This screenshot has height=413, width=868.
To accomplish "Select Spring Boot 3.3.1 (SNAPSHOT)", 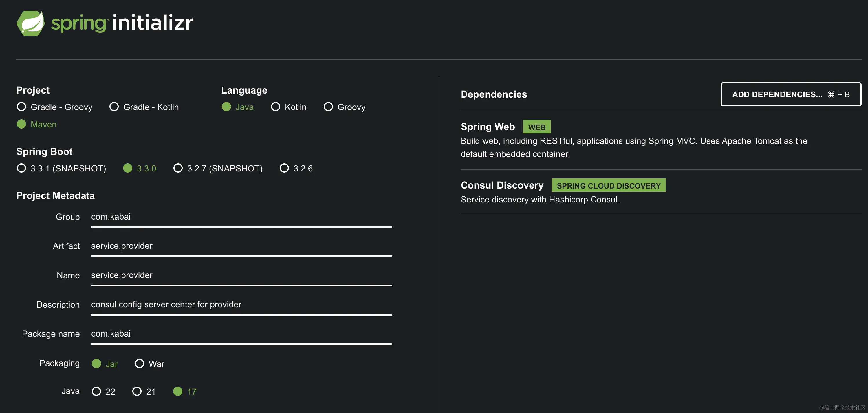I will pyautogui.click(x=21, y=168).
